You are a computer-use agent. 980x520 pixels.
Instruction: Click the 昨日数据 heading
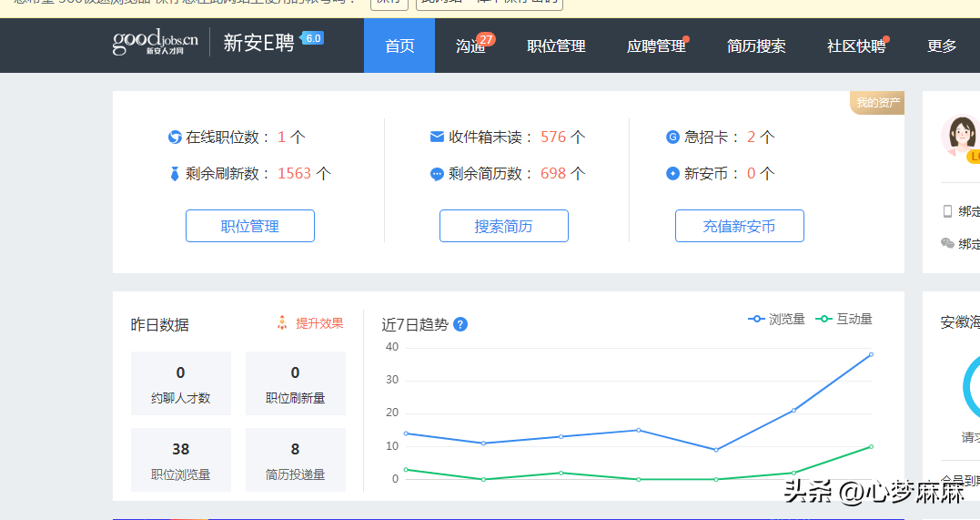(159, 325)
